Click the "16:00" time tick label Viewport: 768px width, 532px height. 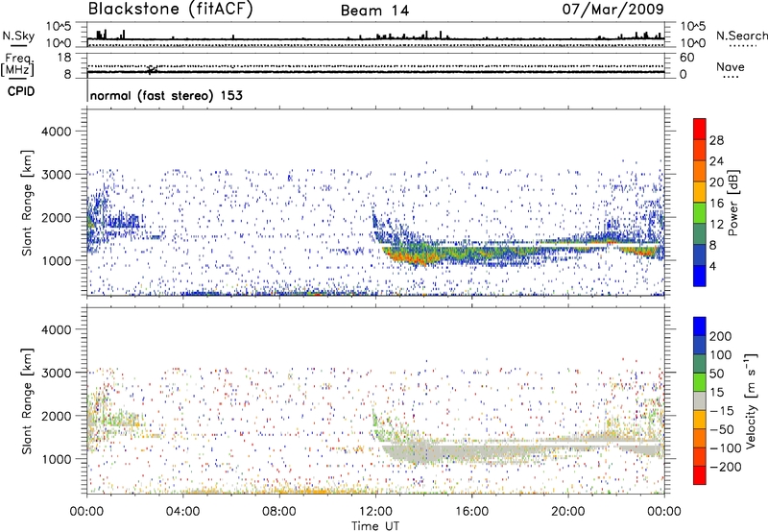[x=471, y=512]
